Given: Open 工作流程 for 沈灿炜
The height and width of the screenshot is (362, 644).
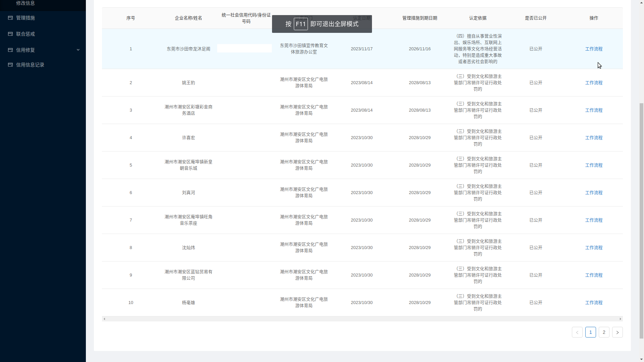Looking at the screenshot, I should pyautogui.click(x=594, y=247).
